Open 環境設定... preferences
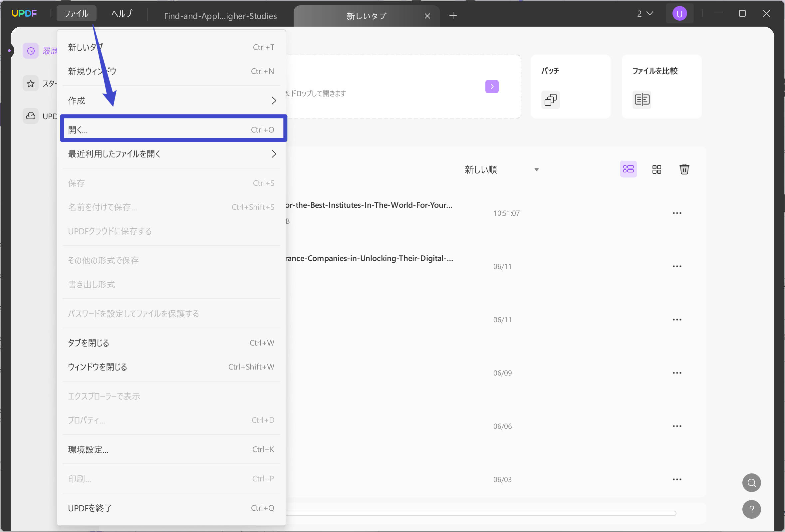This screenshot has height=532, width=785. (x=172, y=449)
